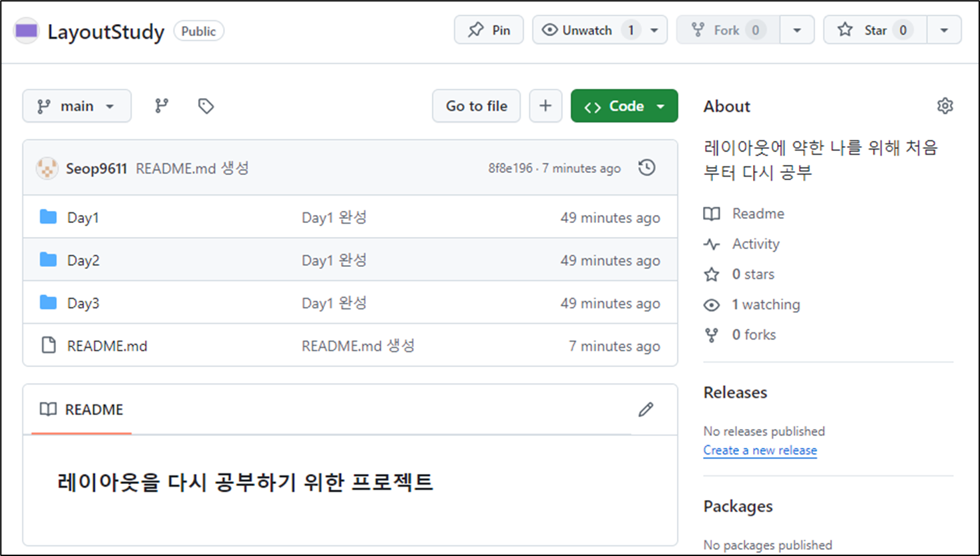
Task: Open the Star lists dropdown arrow
Action: click(944, 30)
